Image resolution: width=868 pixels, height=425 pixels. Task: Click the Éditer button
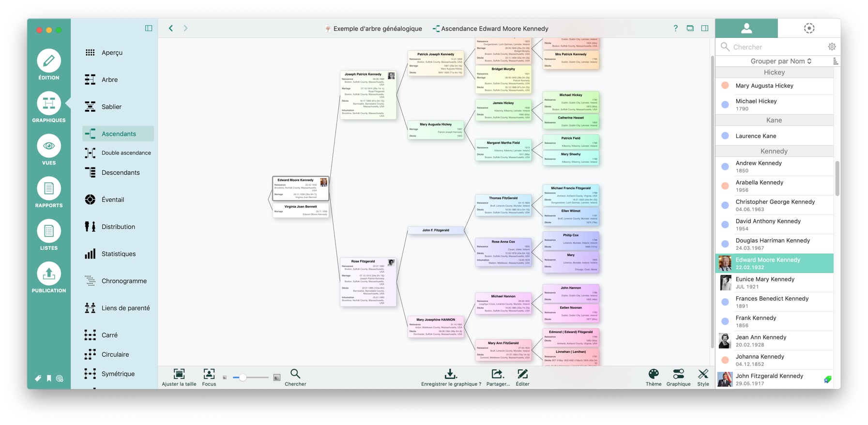point(523,378)
